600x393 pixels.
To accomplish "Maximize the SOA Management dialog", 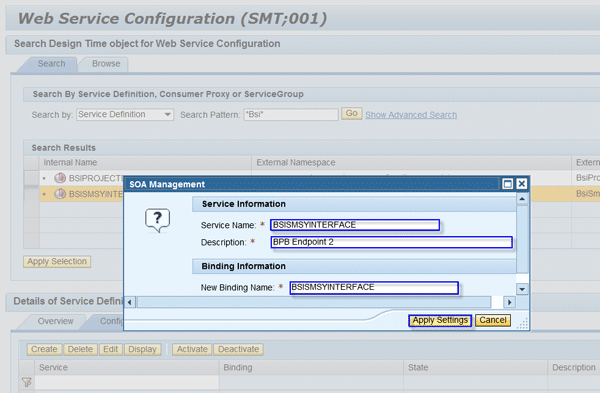I will pyautogui.click(x=507, y=184).
